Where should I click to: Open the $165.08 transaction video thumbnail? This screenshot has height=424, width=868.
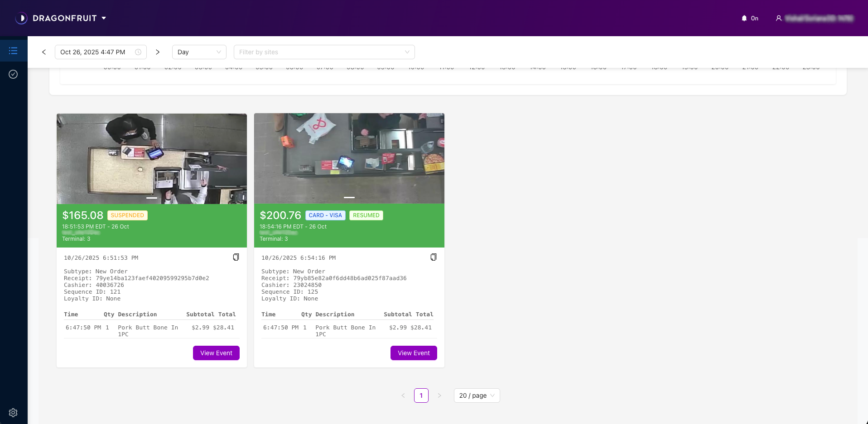tap(152, 158)
